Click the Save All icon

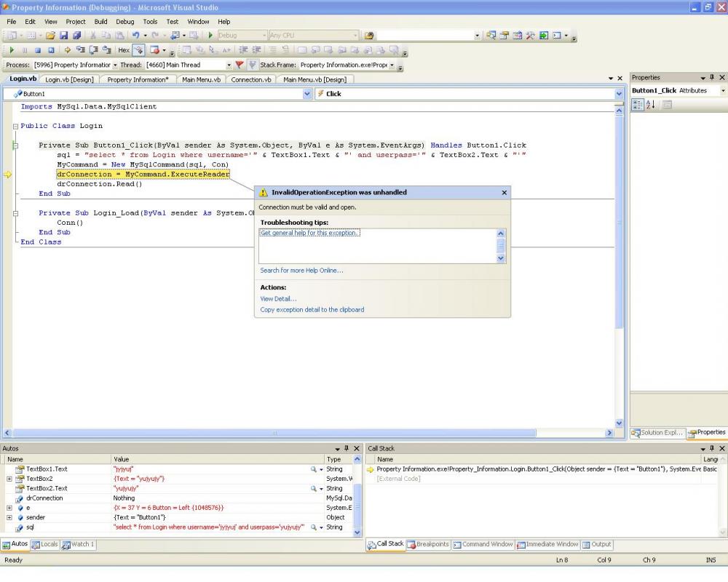[x=76, y=35]
